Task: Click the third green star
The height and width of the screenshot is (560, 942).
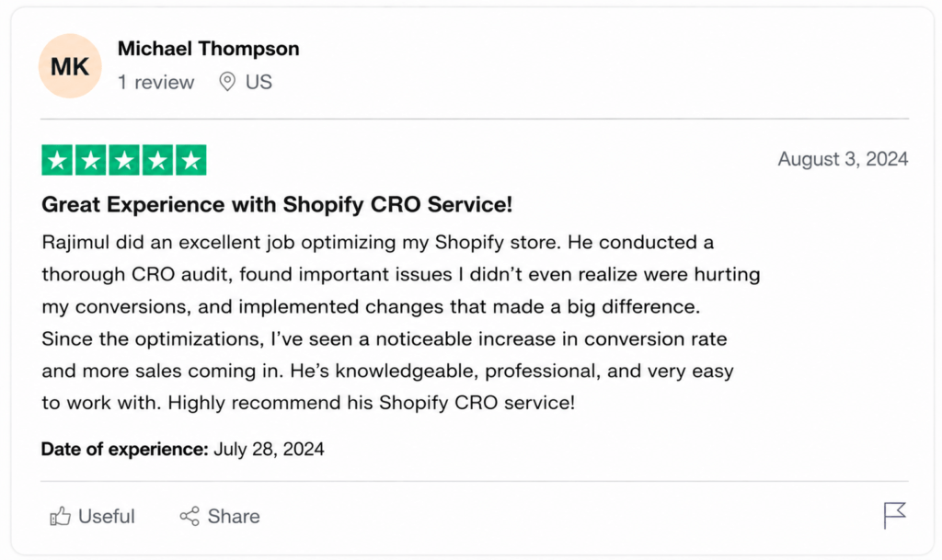Action: [x=124, y=160]
